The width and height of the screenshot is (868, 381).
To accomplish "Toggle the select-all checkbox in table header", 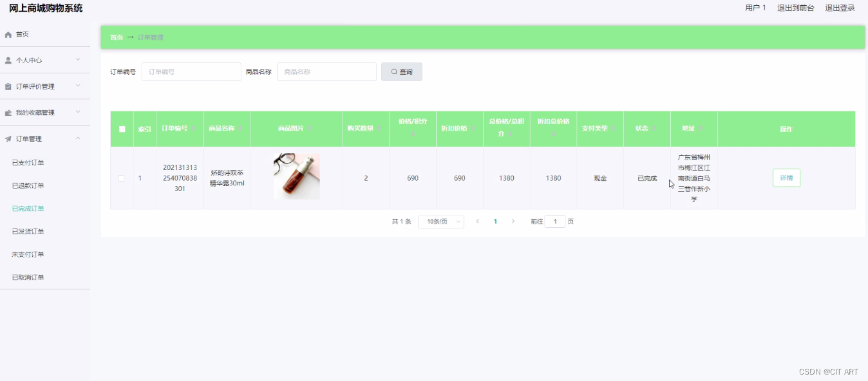I will pos(122,129).
